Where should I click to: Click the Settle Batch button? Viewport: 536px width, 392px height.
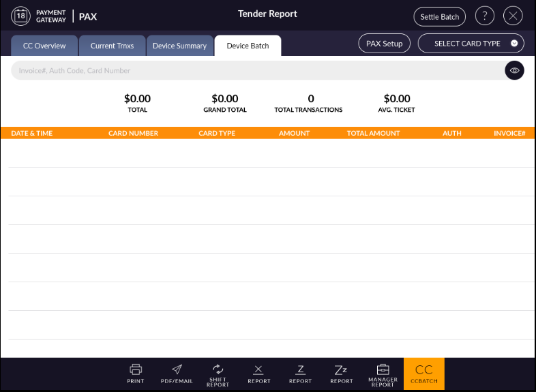[x=440, y=16]
